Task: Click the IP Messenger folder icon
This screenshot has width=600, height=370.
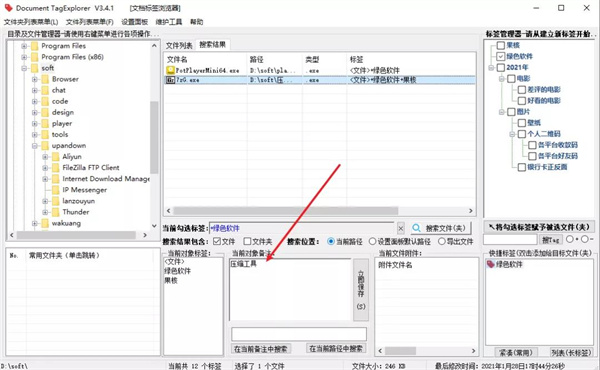Action: (56, 190)
